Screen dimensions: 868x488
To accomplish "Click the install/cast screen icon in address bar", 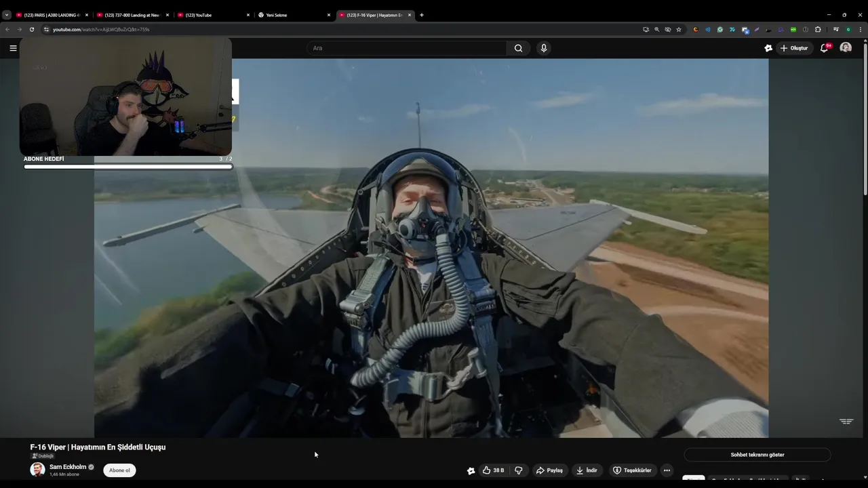I will [646, 29].
